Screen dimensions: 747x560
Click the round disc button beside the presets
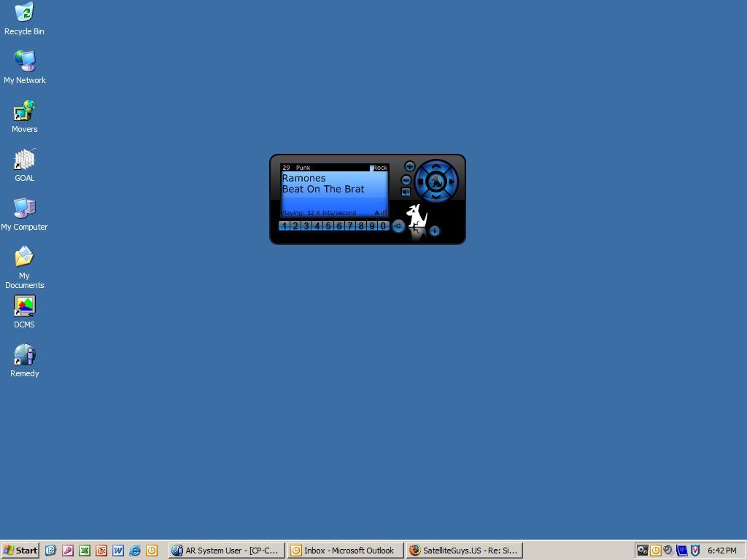coord(398,226)
